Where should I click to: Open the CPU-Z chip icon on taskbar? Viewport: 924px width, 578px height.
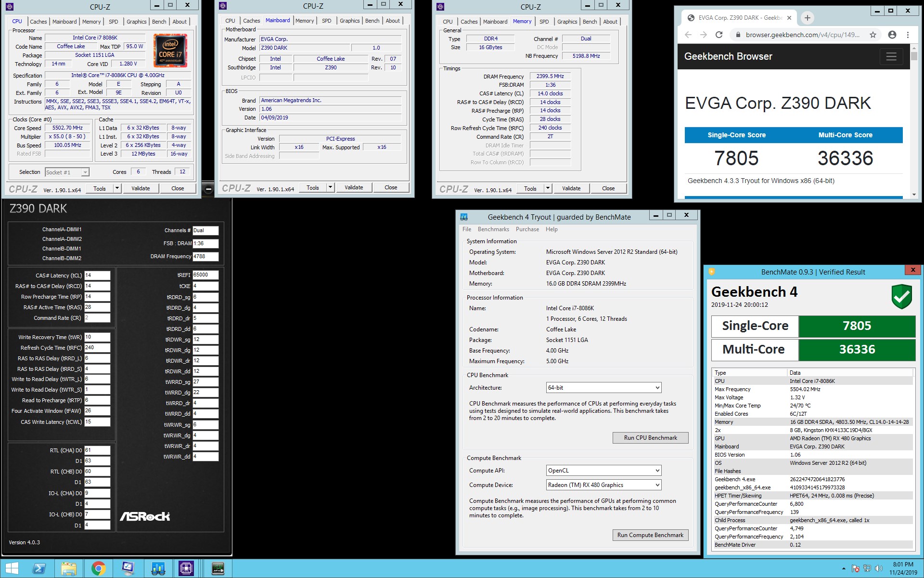186,569
